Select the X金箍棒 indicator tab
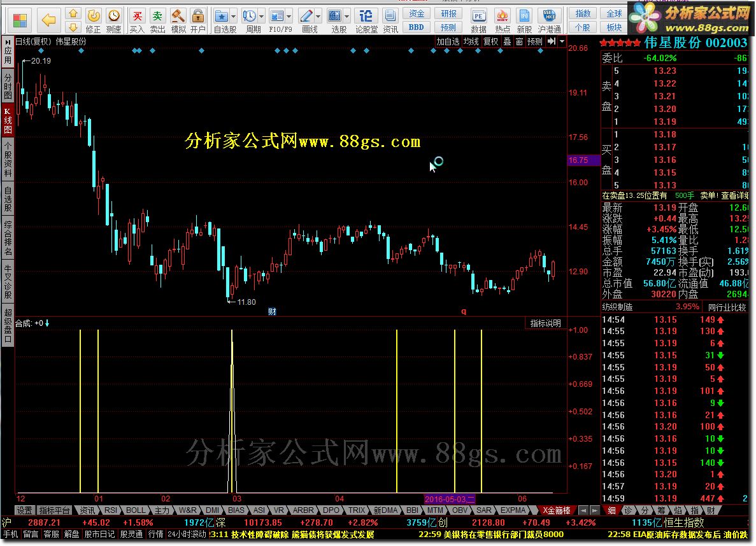Screen dimensions: 756x546 tap(557, 510)
